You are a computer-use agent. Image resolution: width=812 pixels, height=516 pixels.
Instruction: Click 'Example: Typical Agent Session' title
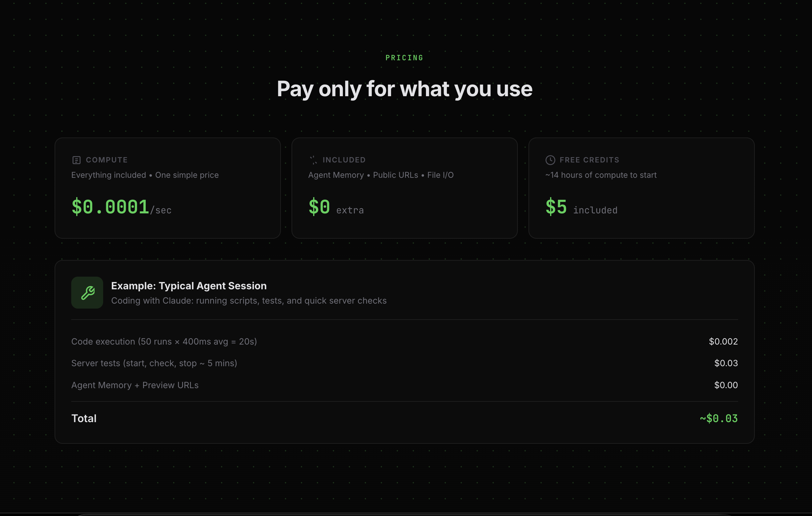189,286
